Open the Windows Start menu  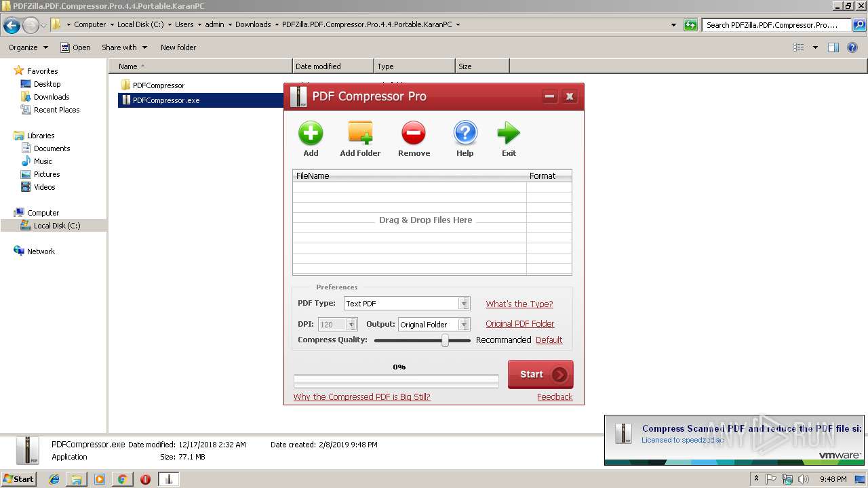coord(18,479)
